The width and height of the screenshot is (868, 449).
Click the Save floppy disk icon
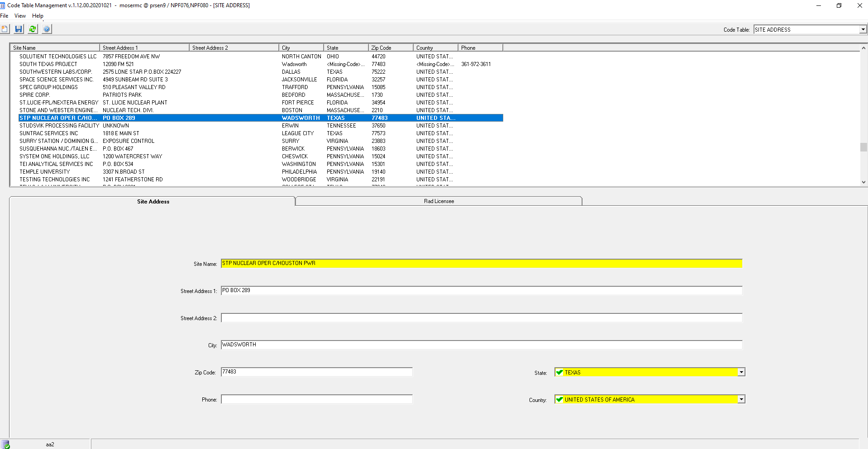[19, 29]
